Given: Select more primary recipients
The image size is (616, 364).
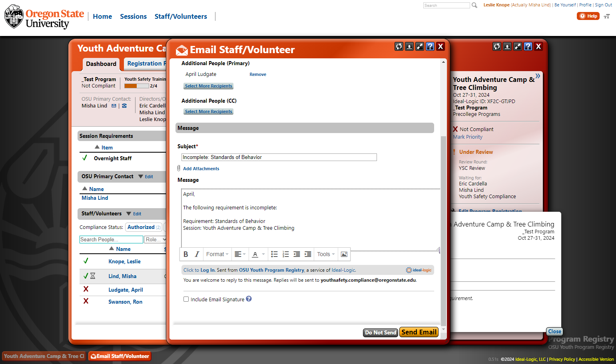Looking at the screenshot, I should pos(208,86).
